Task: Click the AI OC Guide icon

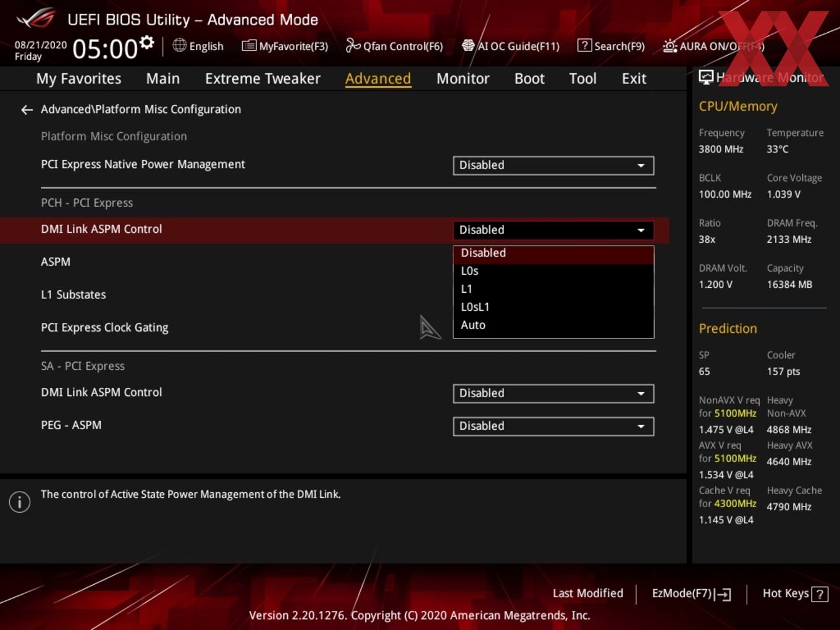Action: [468, 46]
